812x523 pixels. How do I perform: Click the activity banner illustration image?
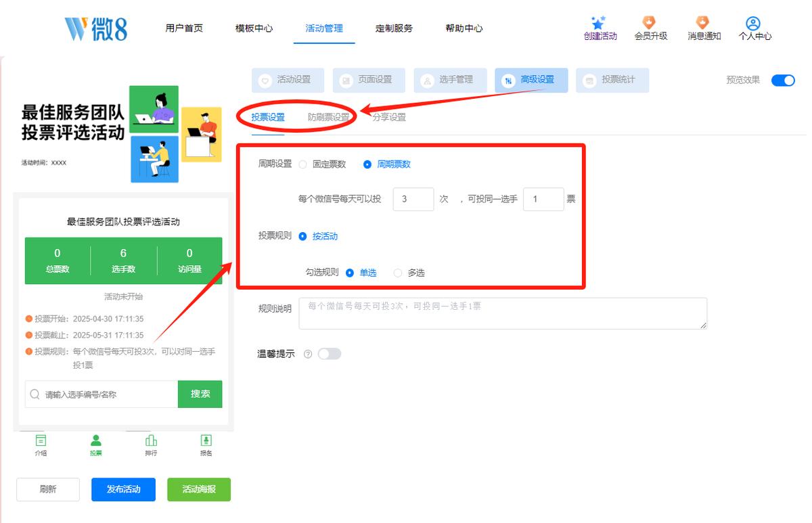pos(176,133)
